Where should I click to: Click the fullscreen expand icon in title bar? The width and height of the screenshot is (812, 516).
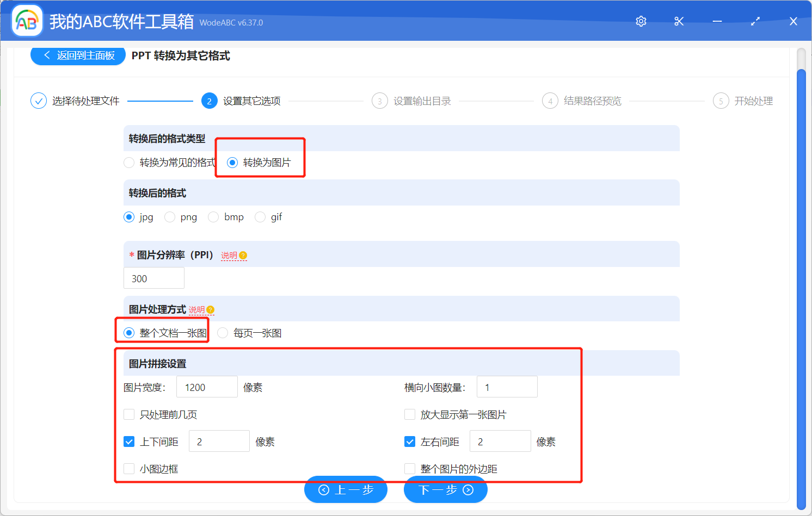(755, 21)
